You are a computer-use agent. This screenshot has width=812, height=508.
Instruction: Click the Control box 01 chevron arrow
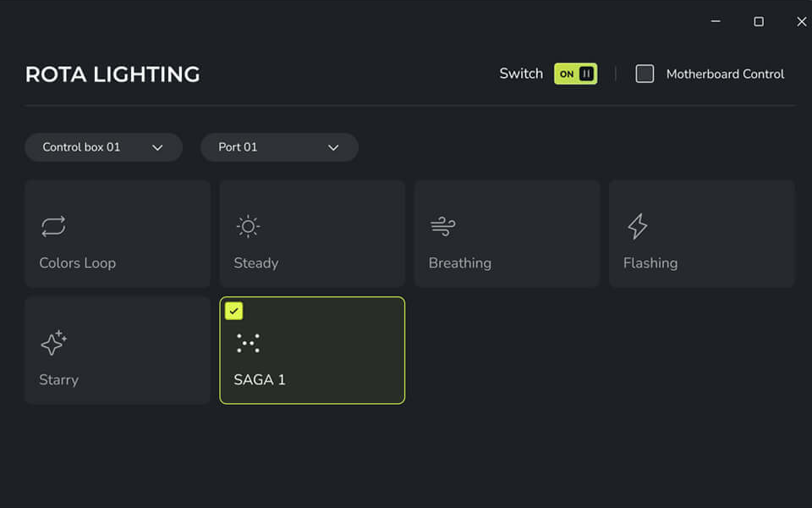coord(157,147)
